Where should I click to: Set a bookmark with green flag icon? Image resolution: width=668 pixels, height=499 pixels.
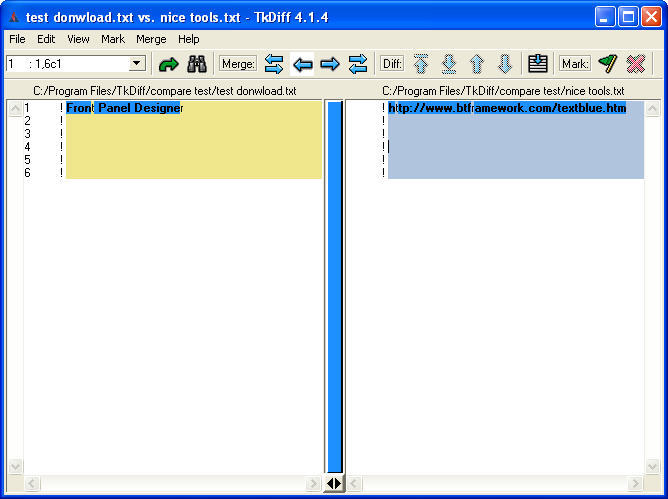pyautogui.click(x=608, y=64)
